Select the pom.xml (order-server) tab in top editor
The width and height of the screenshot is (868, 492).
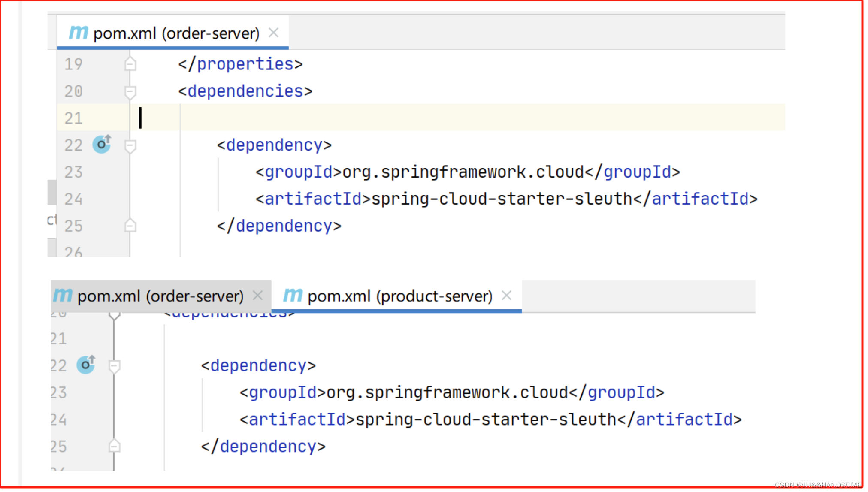coord(173,33)
